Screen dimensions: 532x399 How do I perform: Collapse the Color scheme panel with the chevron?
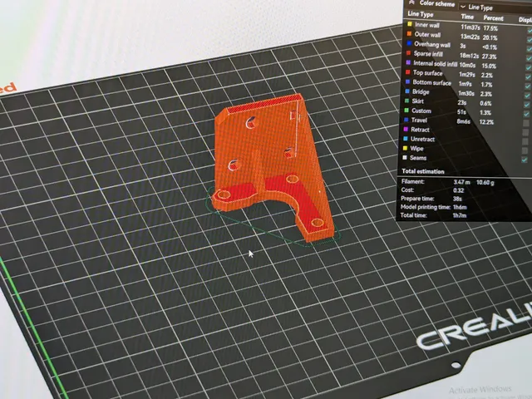click(x=411, y=2)
